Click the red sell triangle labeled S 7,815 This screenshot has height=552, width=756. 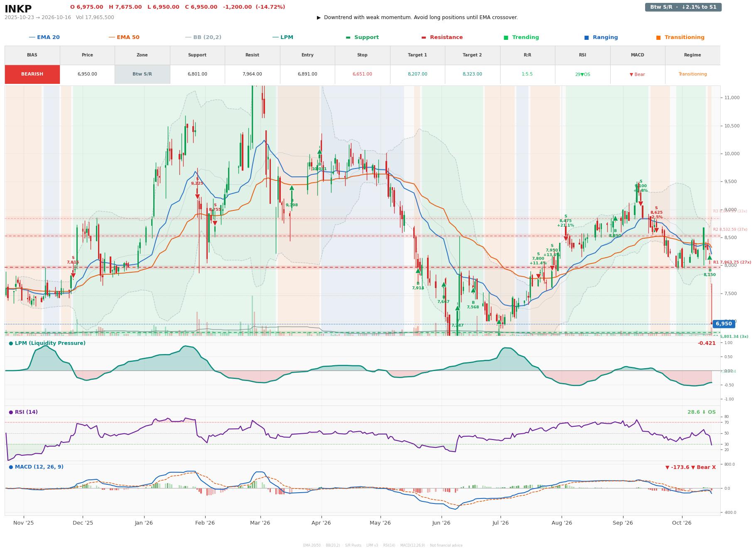[73, 275]
